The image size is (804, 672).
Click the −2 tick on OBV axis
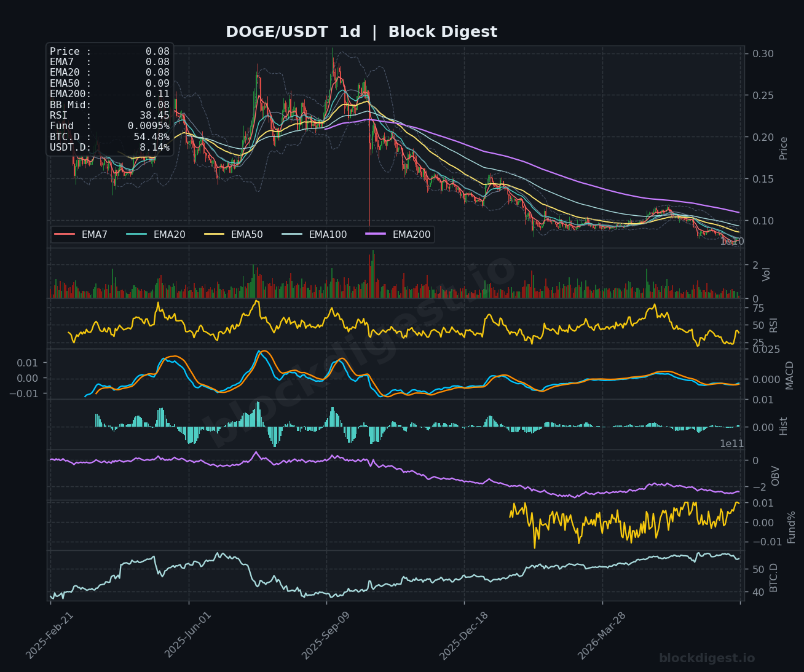pos(759,487)
